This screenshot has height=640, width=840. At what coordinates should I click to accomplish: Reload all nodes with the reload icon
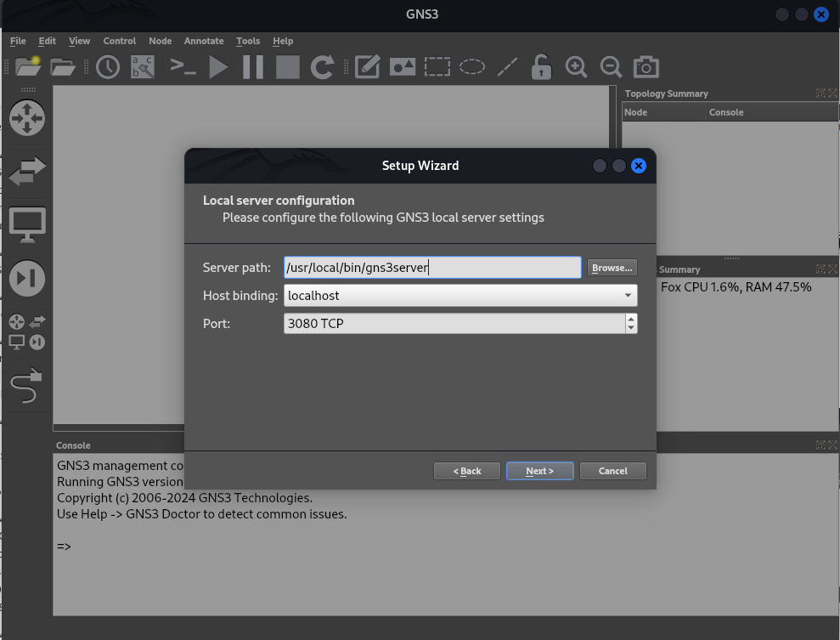coord(323,67)
